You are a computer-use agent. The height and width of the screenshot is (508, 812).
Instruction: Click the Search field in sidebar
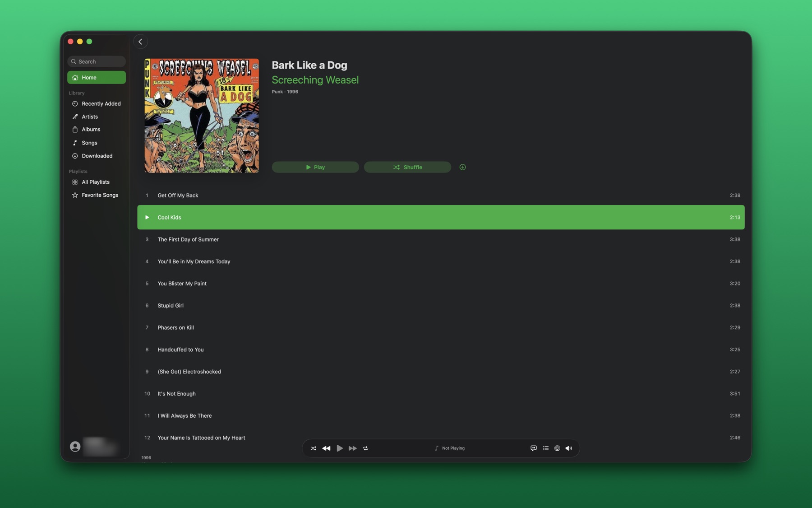point(97,61)
